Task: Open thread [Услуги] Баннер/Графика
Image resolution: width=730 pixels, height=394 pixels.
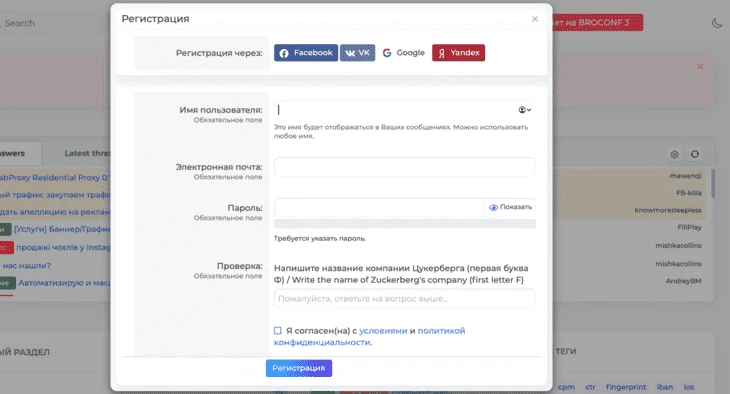Action: click(x=62, y=229)
